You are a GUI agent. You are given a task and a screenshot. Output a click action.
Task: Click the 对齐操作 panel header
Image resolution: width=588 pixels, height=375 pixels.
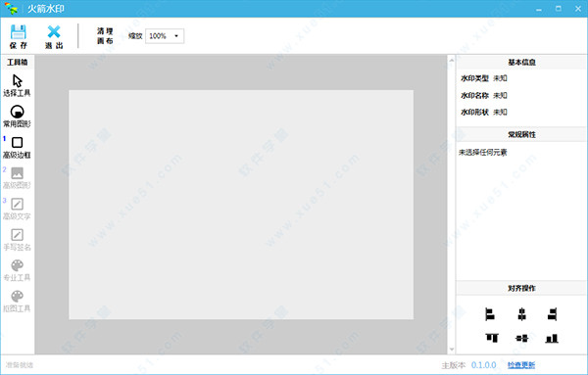521,288
